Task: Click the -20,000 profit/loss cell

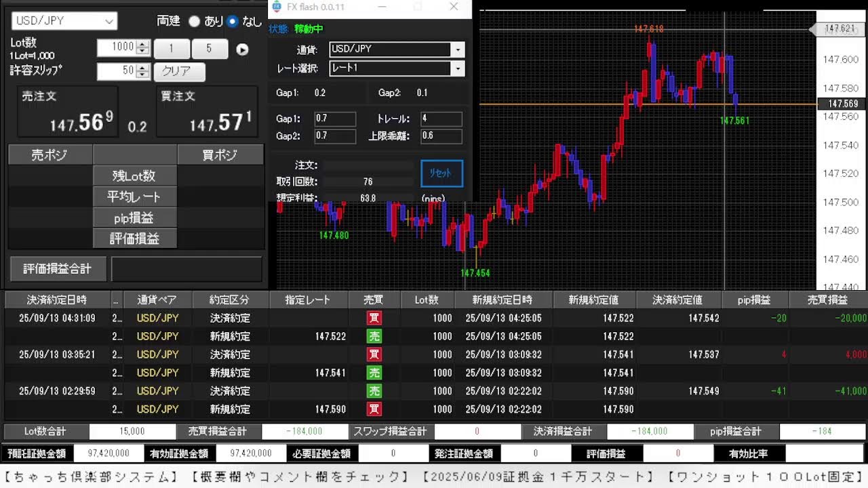Action: 829,318
